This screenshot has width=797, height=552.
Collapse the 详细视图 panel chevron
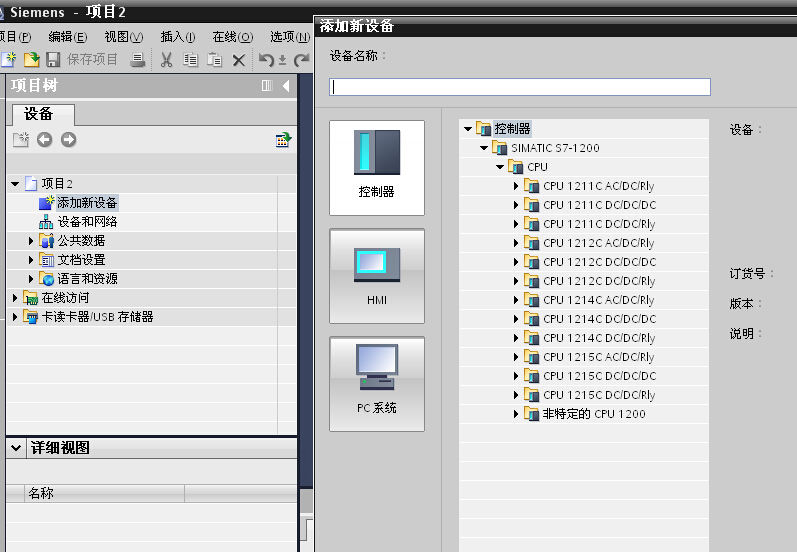(16, 448)
